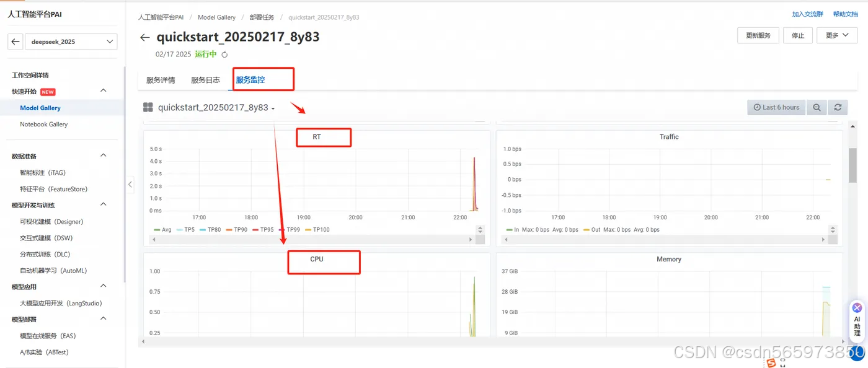Collapse the Data Preparation section

[104, 156]
